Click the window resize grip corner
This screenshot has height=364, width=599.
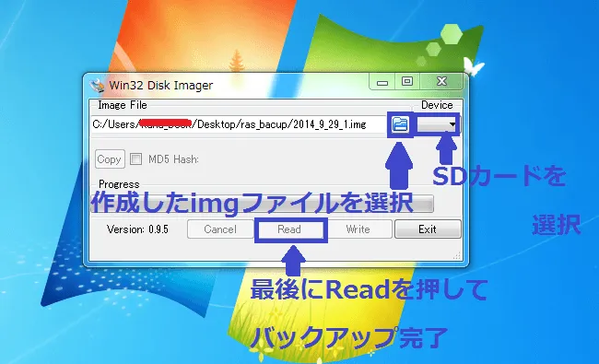click(457, 256)
